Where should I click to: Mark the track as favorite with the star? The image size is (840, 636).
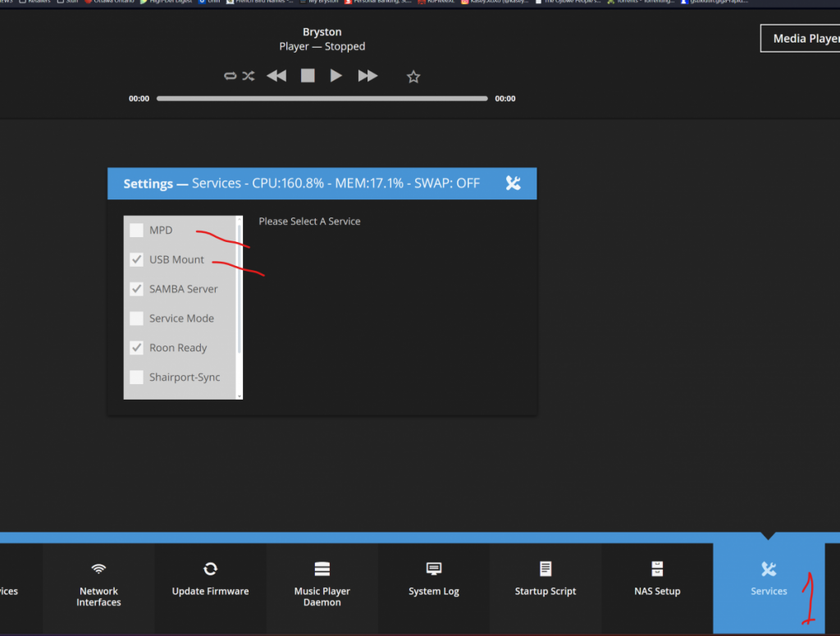413,76
